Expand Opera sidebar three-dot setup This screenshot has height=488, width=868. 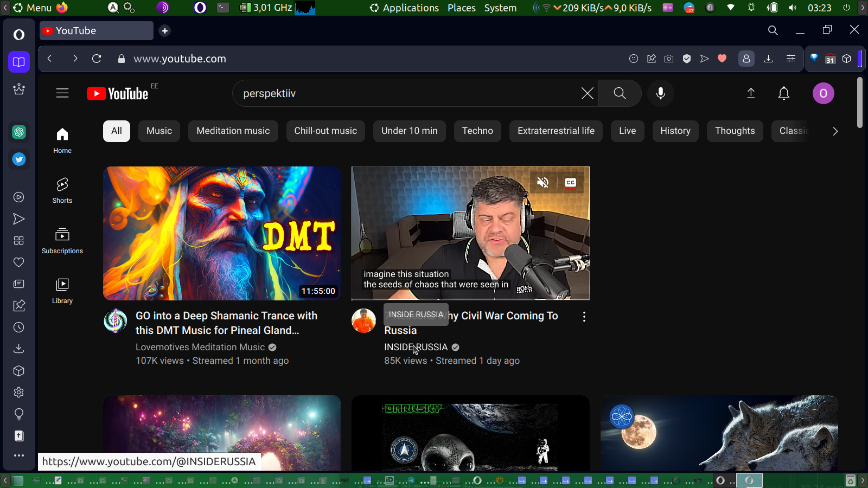click(19, 455)
